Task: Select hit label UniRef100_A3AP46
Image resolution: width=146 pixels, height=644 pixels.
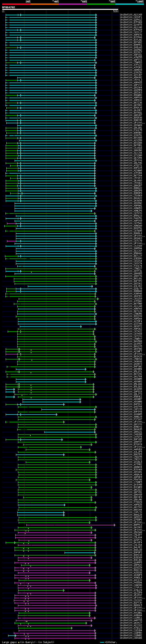Action: (131, 294)
